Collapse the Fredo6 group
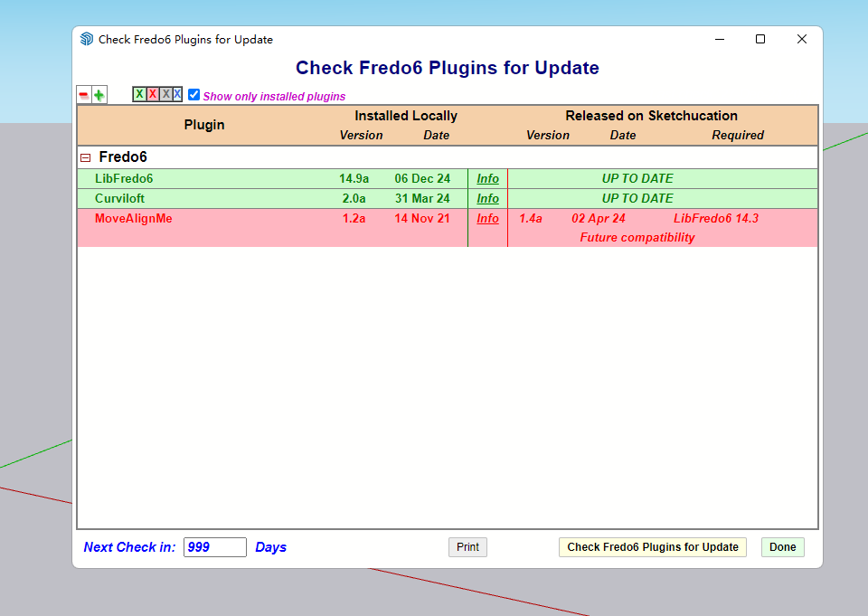Viewport: 868px width, 616px height. tap(86, 157)
